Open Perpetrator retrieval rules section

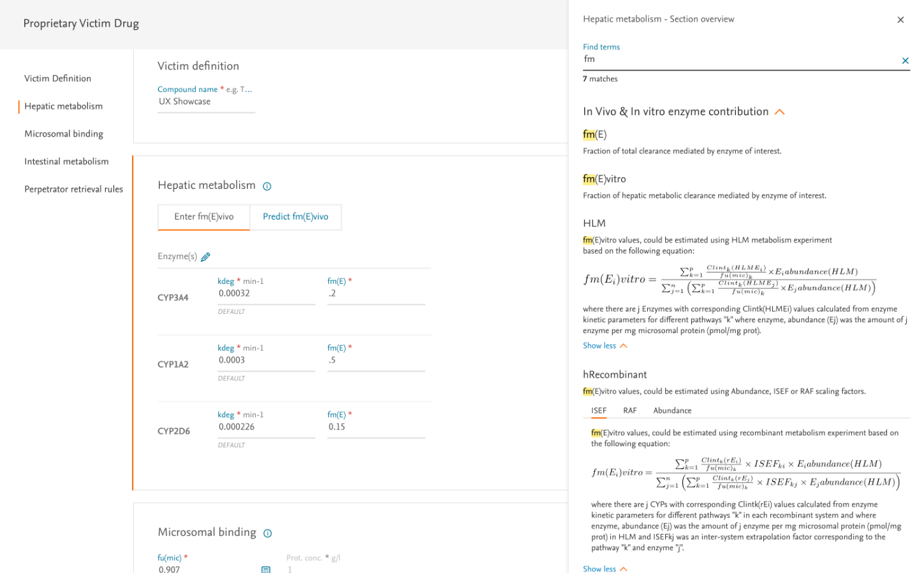pos(73,190)
